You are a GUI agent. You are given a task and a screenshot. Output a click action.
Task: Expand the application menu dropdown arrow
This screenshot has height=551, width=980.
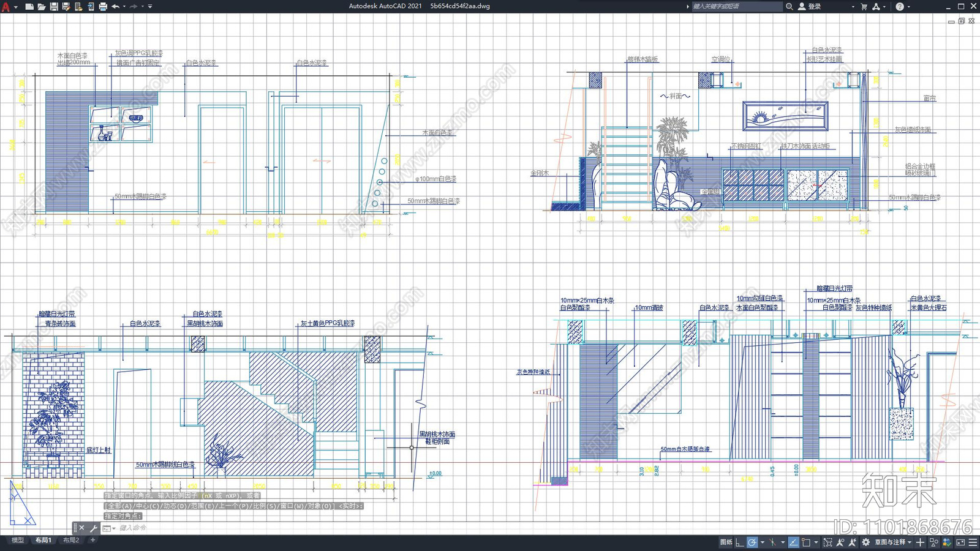tap(15, 7)
